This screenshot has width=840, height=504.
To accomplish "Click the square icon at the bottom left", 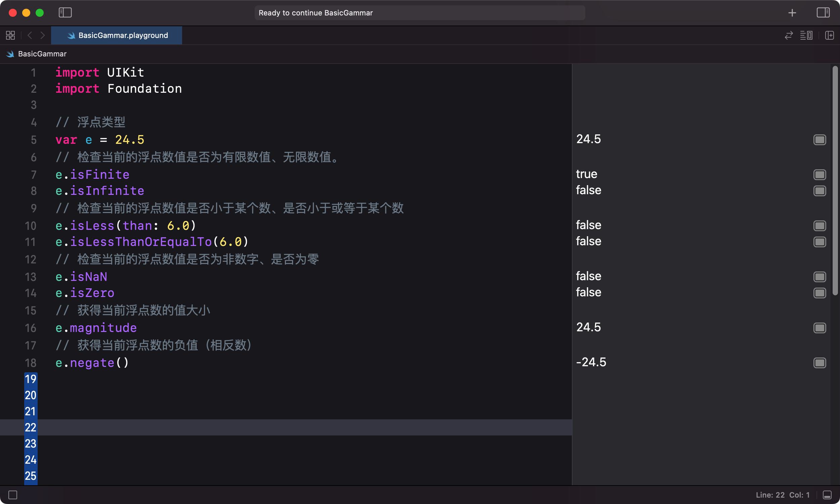I will 13,495.
